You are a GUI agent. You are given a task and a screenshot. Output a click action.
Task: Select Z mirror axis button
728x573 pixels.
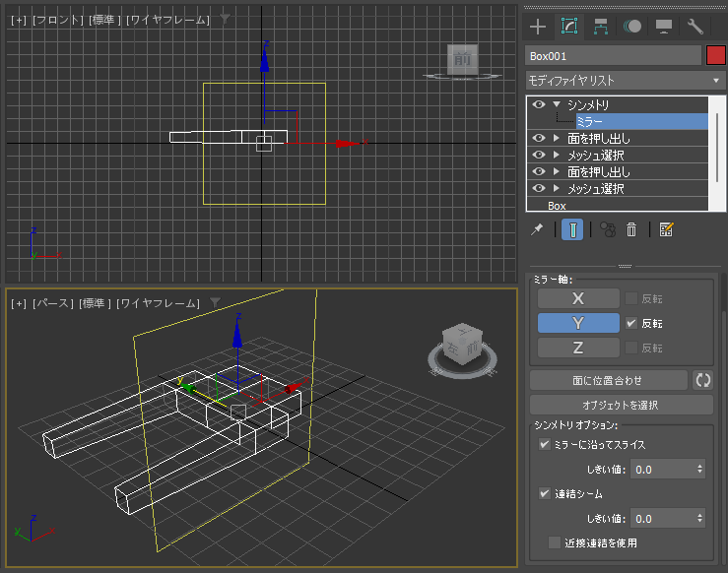pyautogui.click(x=578, y=348)
